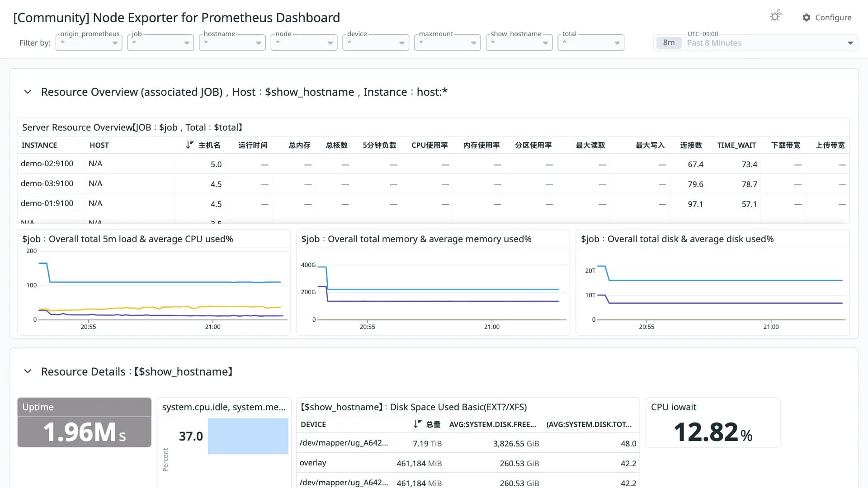The width and height of the screenshot is (868, 488).
Task: Click the overlay device row
Action: pyautogui.click(x=468, y=463)
